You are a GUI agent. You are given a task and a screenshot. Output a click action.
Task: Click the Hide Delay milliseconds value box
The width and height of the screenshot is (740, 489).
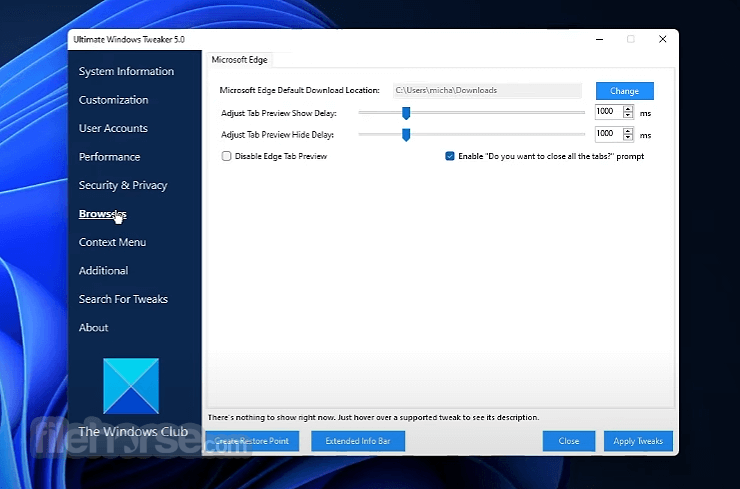[608, 134]
